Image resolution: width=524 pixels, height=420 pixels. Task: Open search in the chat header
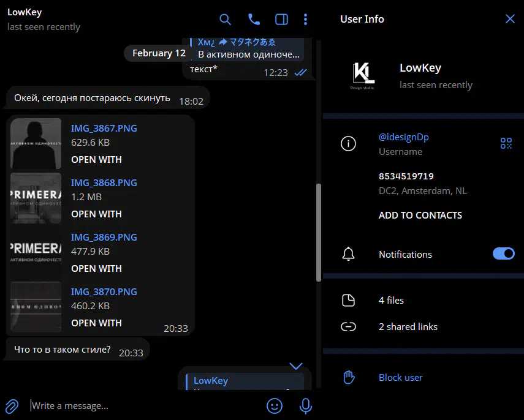pos(225,20)
